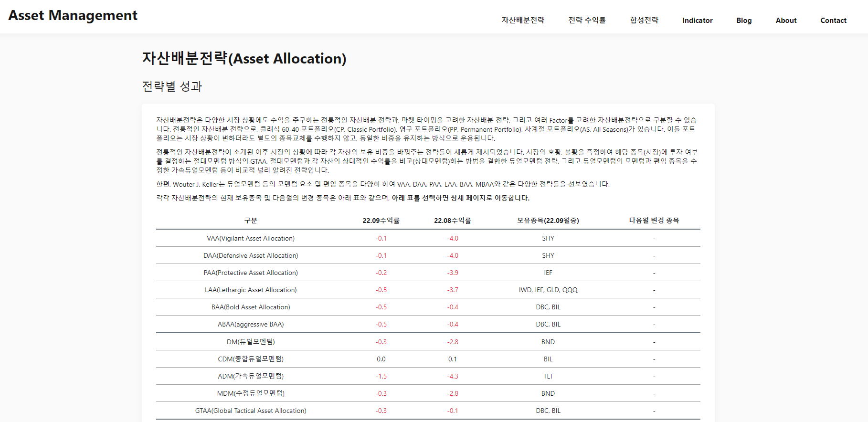
Task: Select the LAA(Lethargic Asset Allocation) row
Action: 428,290
